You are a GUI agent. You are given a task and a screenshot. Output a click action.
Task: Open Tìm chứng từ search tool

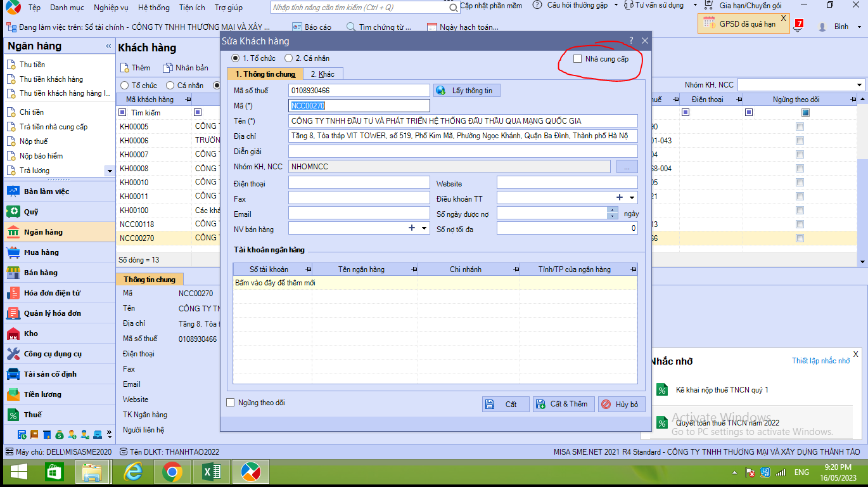coord(379,27)
